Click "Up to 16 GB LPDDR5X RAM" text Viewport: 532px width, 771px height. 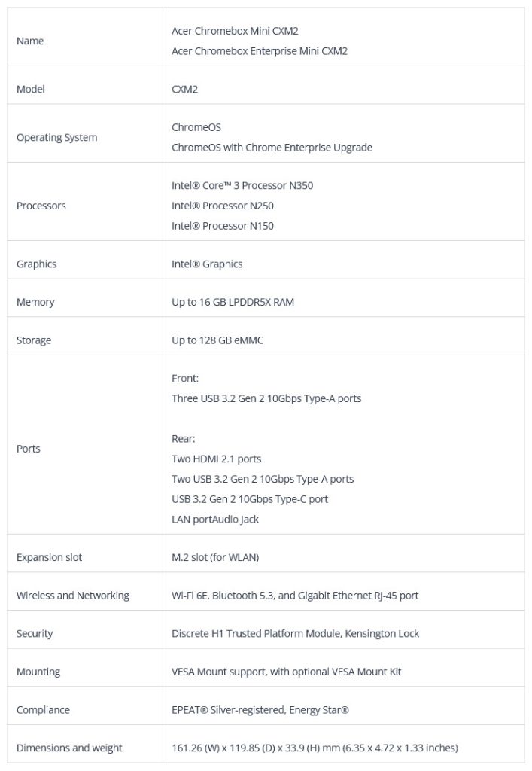[x=233, y=302]
